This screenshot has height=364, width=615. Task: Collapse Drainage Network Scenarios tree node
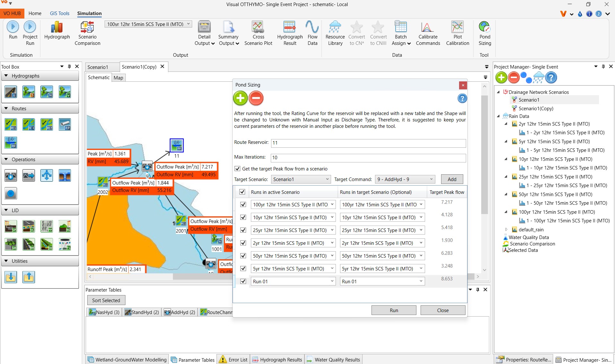499,92
